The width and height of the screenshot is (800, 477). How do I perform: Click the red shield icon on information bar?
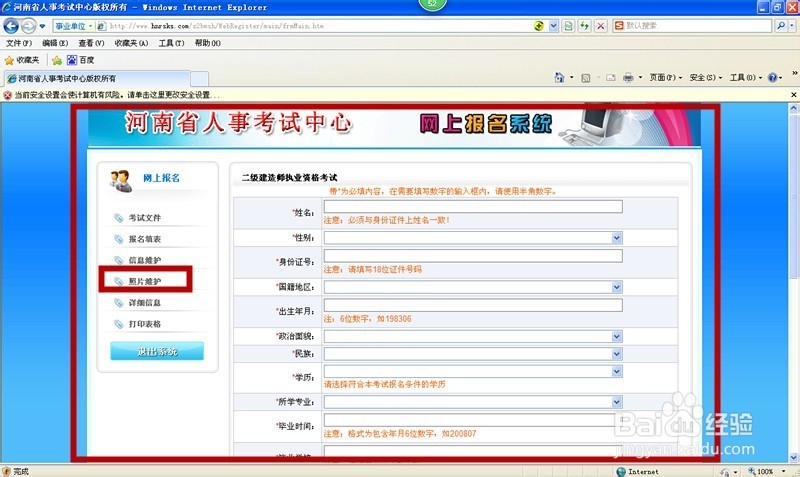7,95
